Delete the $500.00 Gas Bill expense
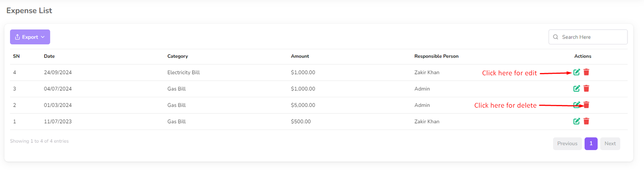This screenshot has width=644, height=184. point(586,121)
